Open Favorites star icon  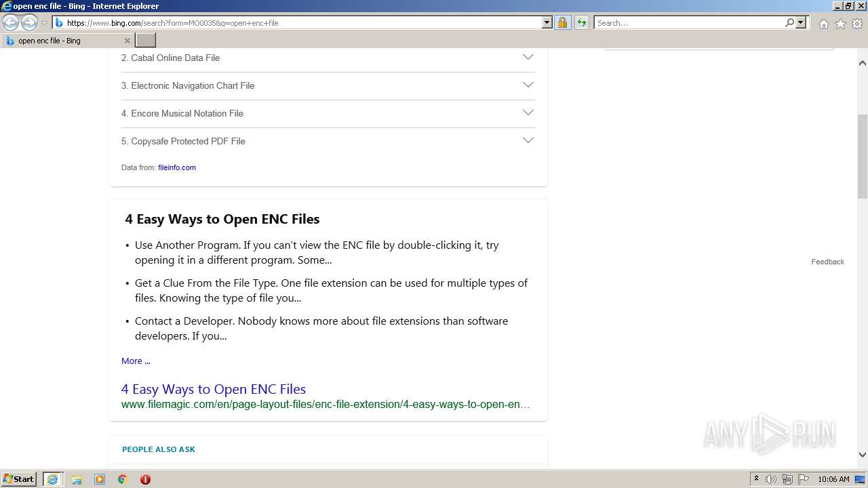840,24
